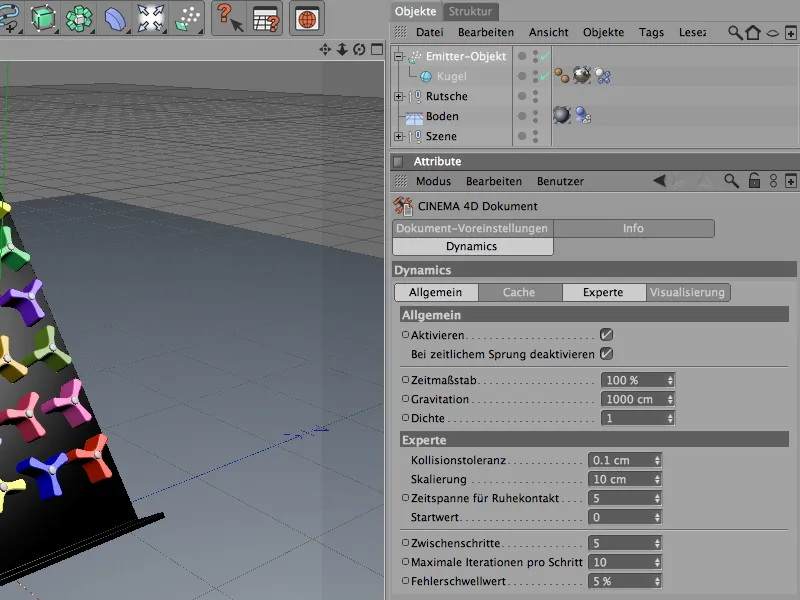Expand the Rutsche object hierarchy
The height and width of the screenshot is (600, 800).
tap(399, 97)
